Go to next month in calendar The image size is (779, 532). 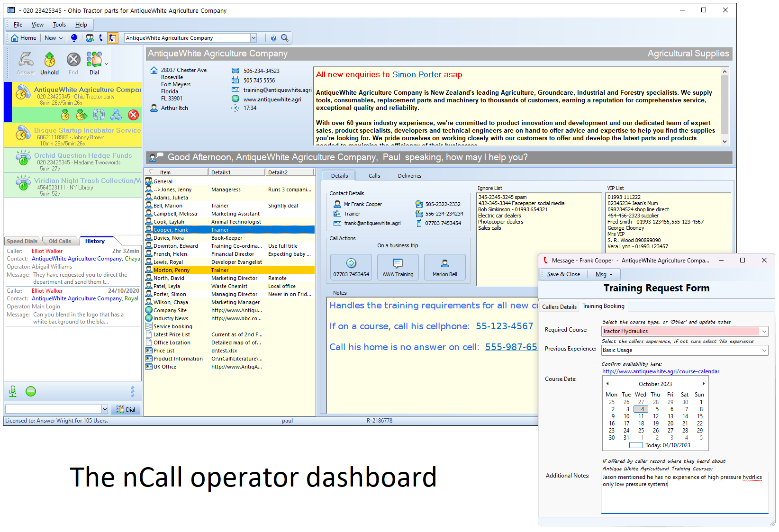(703, 384)
